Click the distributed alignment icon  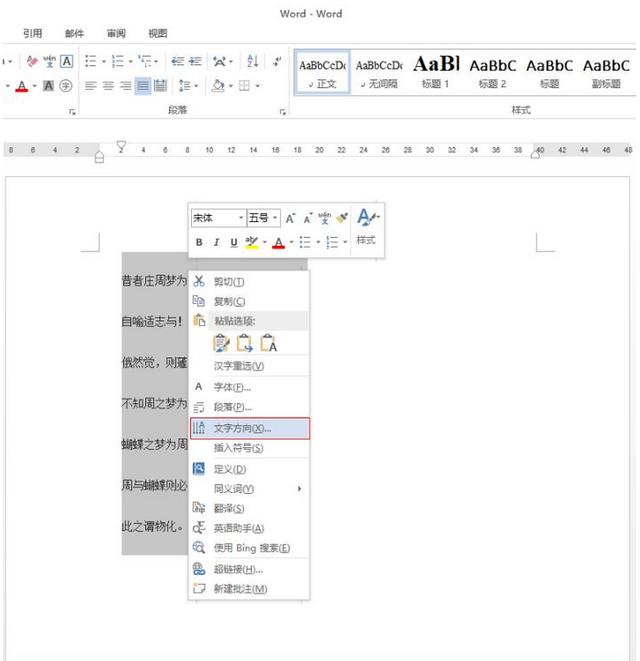160,86
